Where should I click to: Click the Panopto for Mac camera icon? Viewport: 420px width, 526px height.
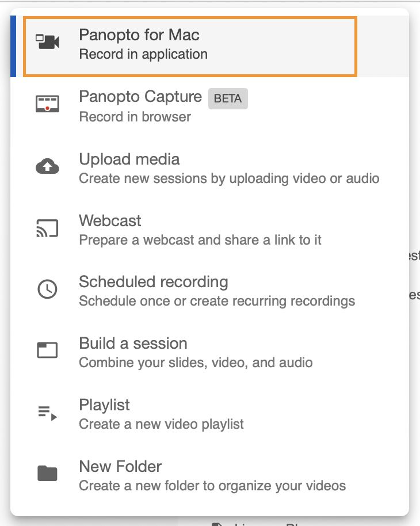click(x=48, y=43)
